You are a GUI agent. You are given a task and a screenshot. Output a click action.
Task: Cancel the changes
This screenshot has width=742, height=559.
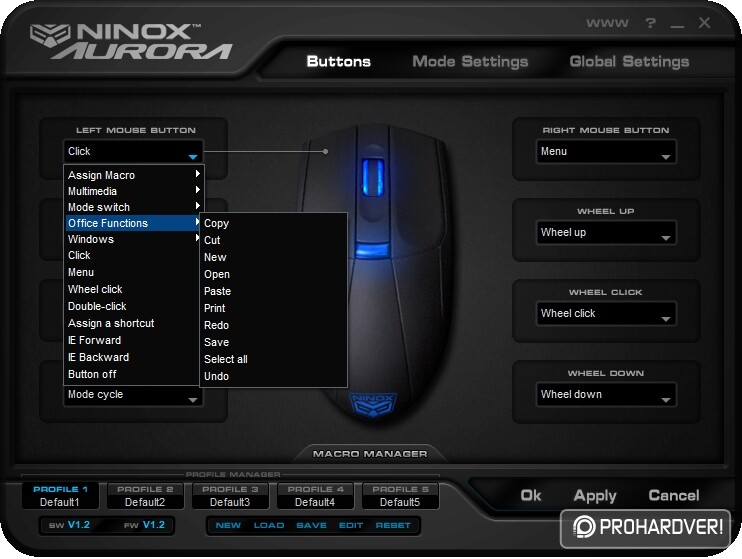point(674,496)
